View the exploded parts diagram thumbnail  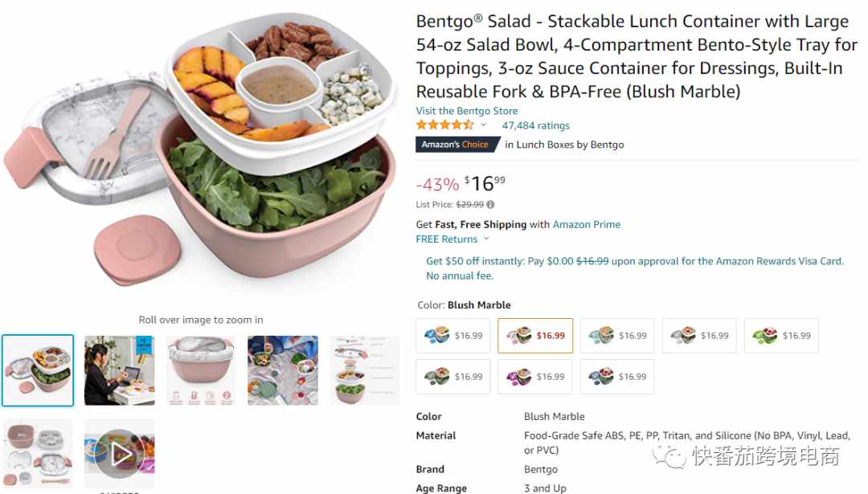click(x=364, y=370)
